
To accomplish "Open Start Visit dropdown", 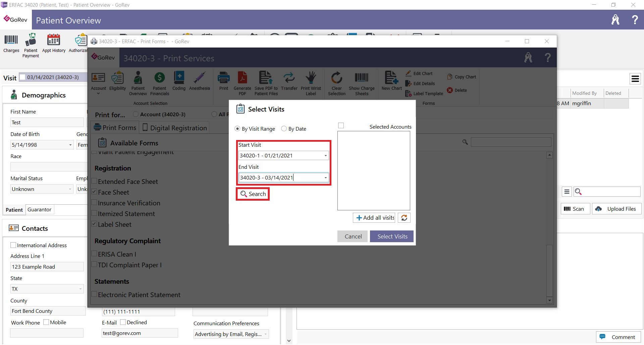I will tap(325, 155).
